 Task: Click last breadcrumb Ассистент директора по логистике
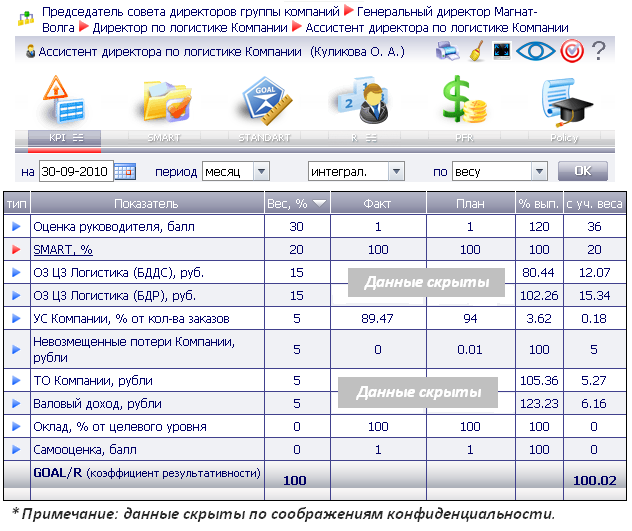point(437,27)
